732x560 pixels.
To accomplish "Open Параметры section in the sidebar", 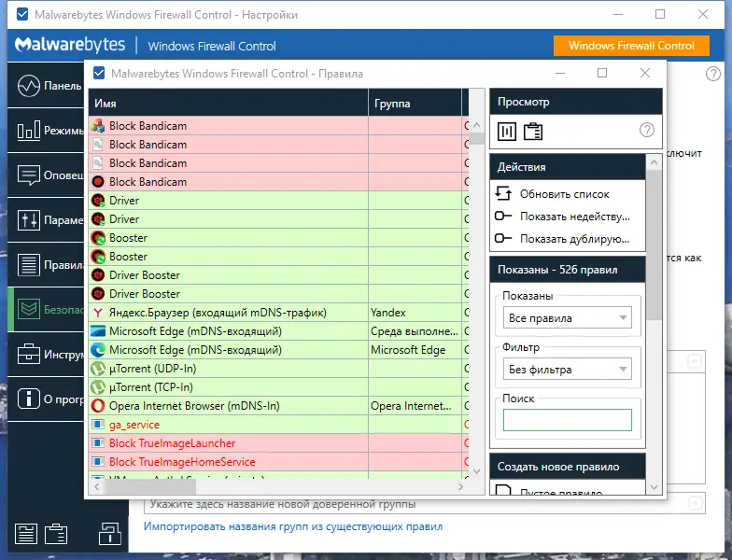I will tap(46, 220).
